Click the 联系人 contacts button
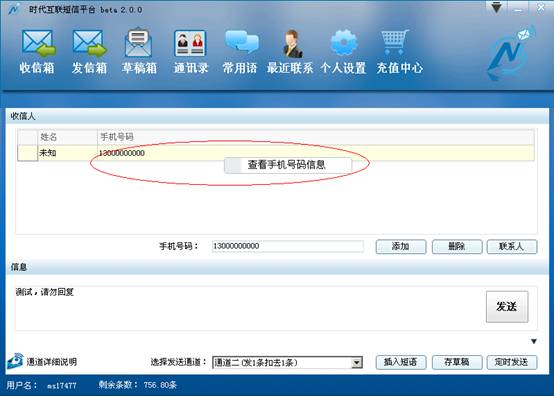This screenshot has height=396, width=554. [x=512, y=246]
